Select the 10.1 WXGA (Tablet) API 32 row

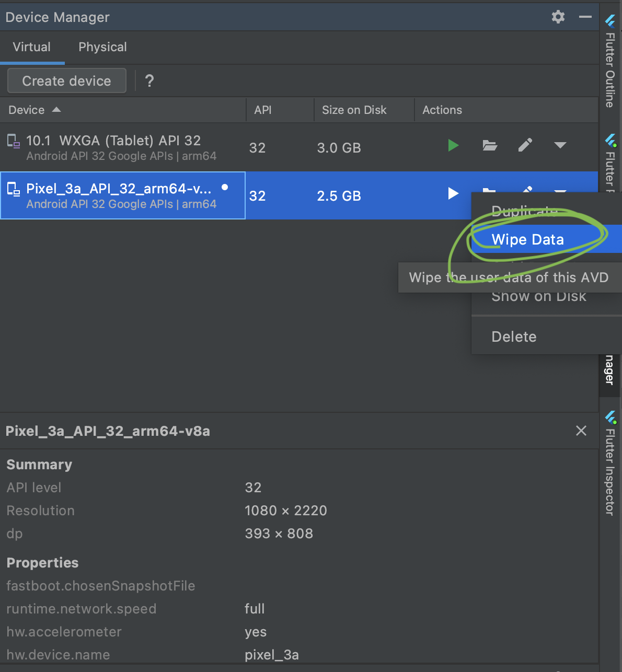(x=299, y=147)
